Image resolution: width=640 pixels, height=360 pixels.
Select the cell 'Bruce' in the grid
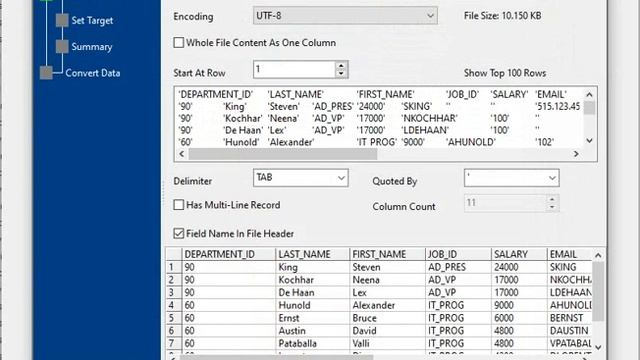coord(387,318)
